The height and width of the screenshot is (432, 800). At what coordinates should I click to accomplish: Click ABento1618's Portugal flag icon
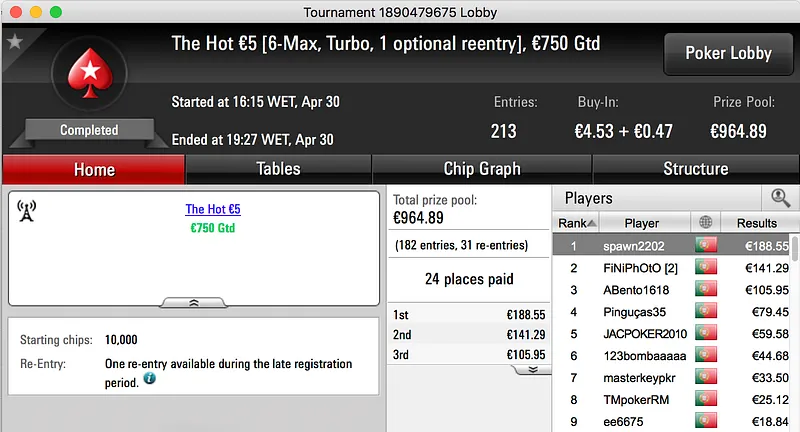(x=707, y=290)
